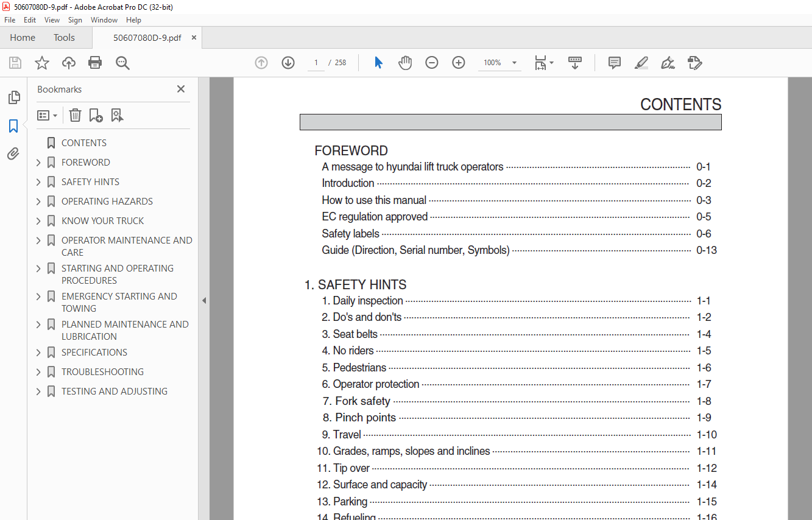Select the KNOW YOUR TRUCK bookmark label
Image resolution: width=812 pixels, height=520 pixels.
point(103,221)
